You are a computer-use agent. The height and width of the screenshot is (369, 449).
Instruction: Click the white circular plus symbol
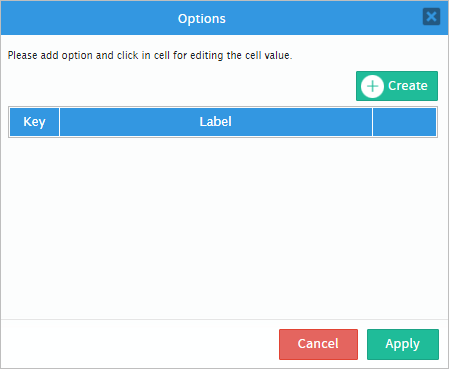click(x=372, y=86)
